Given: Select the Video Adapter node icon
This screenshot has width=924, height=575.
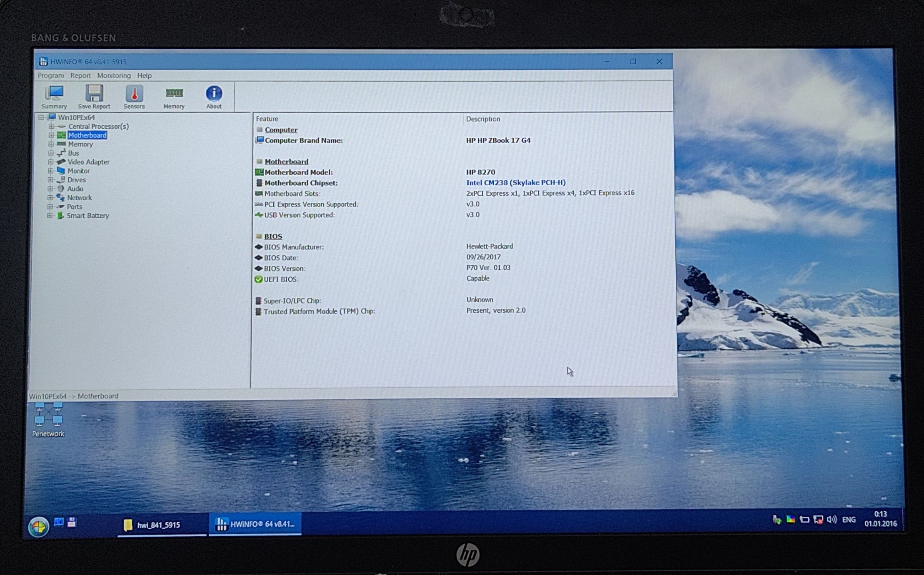Looking at the screenshot, I should 61,162.
